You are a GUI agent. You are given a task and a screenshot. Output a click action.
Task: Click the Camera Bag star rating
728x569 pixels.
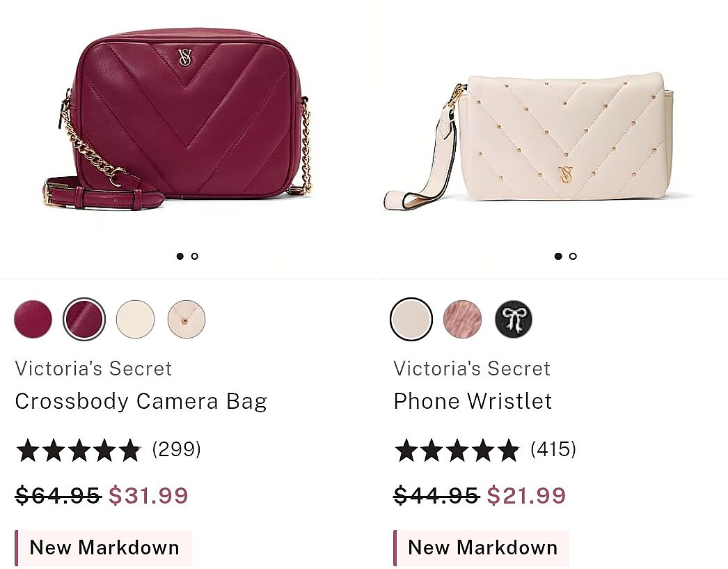pos(78,450)
